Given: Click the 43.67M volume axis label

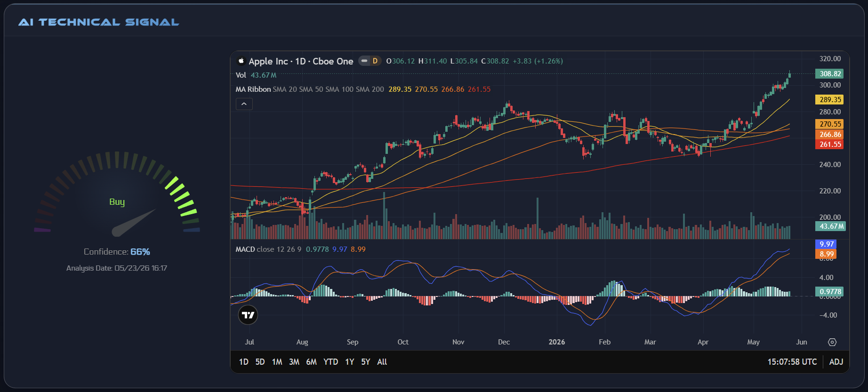Looking at the screenshot, I should pos(830,226).
